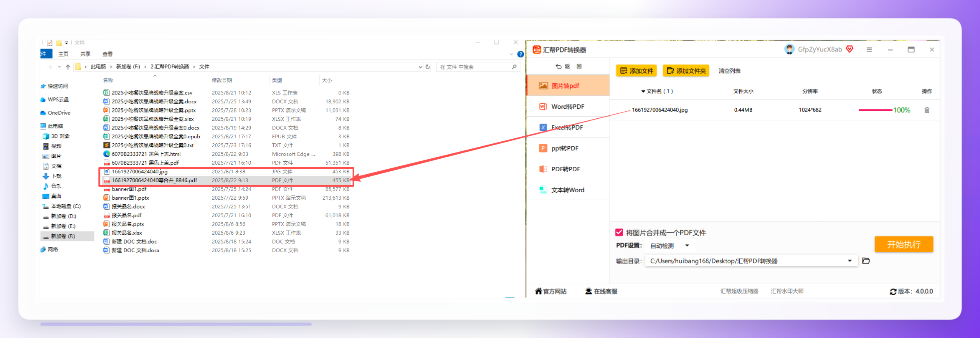This screenshot has height=338, width=980.
Task: Click the 100% progress bar for 1661927006424040.jpg
Action: [876, 110]
